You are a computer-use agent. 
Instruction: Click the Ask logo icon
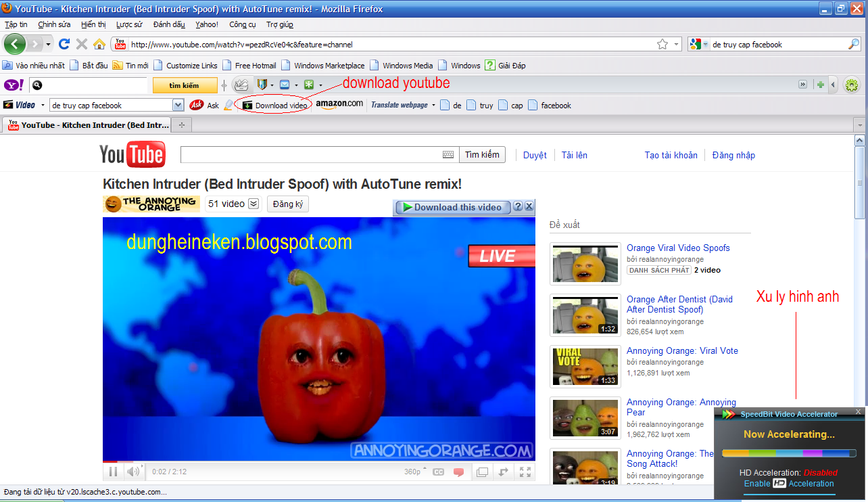point(197,105)
